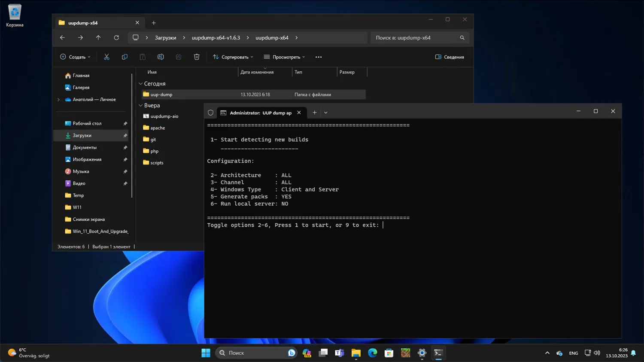Open the See more options ellipsis menu
The width and height of the screenshot is (644, 362).
tap(319, 57)
